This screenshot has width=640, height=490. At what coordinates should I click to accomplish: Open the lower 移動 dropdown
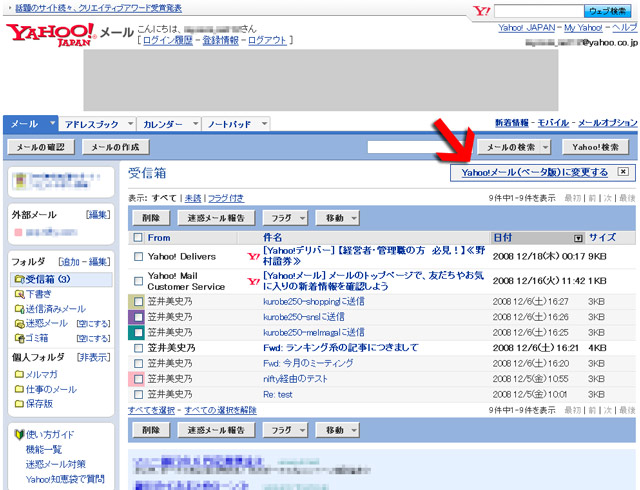pos(337,430)
